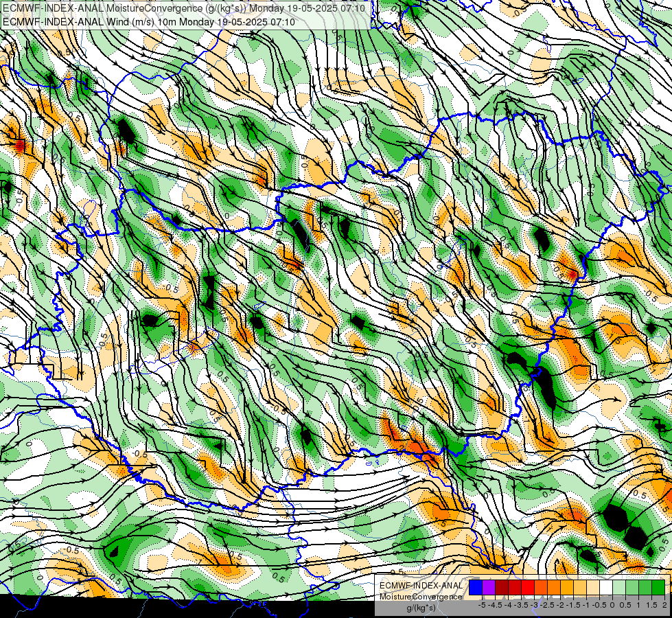The image size is (672, 618).
Task: Click the -5 value on the legend scale
Action: [x=482, y=605]
